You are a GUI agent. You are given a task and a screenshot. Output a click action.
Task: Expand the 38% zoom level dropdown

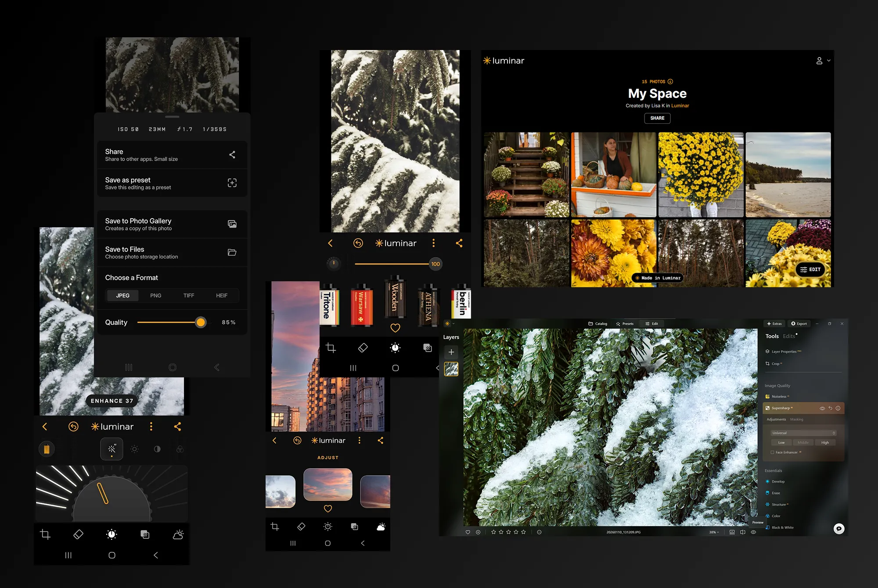coord(714,532)
